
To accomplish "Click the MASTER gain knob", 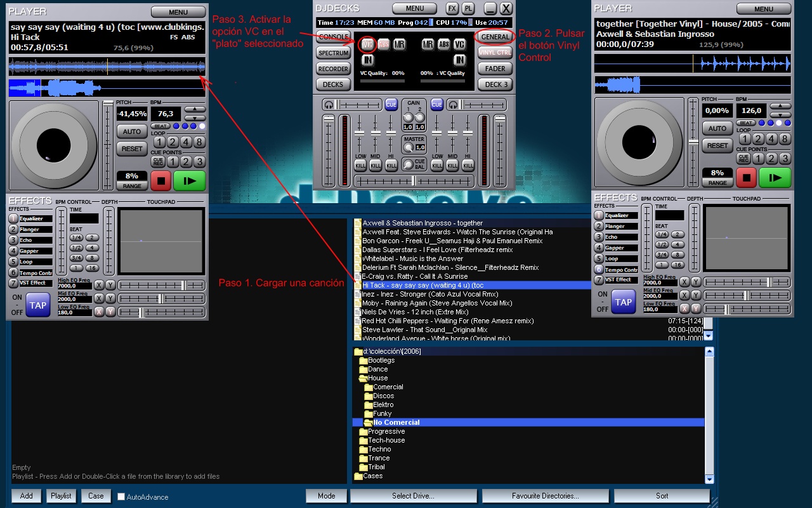I will [408, 147].
